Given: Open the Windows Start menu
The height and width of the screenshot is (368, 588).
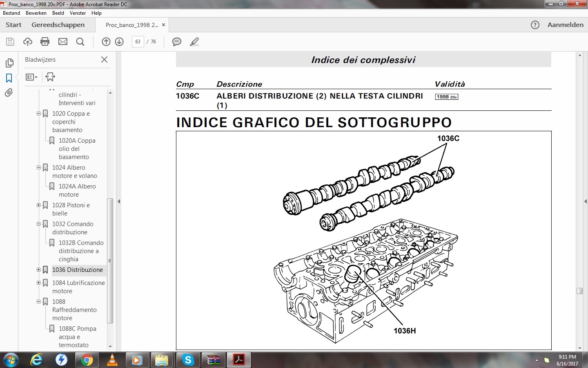Looking at the screenshot, I should (11, 360).
